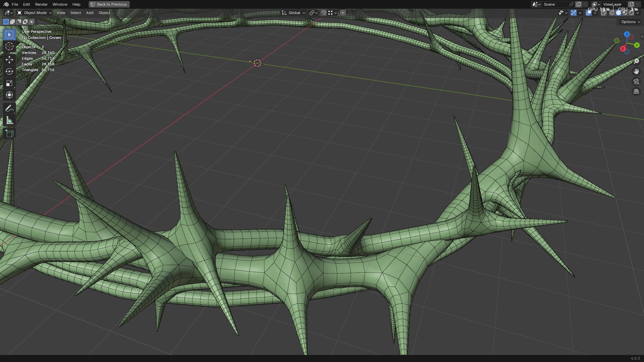Select the Add Cube tool

pos(9,133)
